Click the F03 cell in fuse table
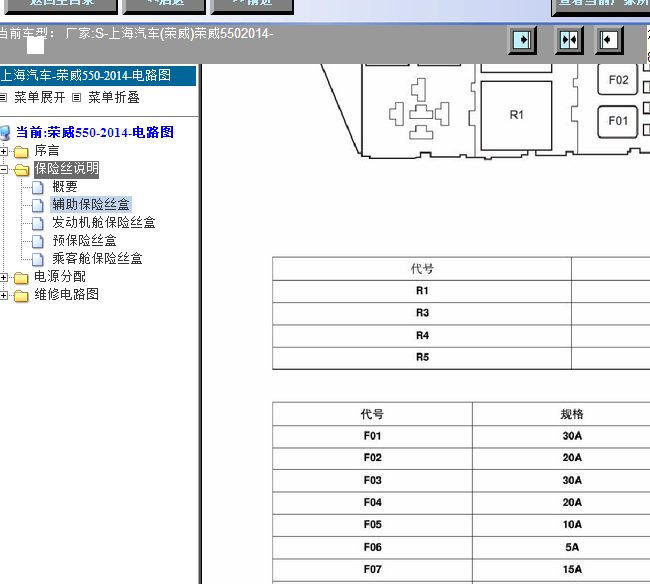Viewport: 650px width, 584px height. tap(372, 481)
